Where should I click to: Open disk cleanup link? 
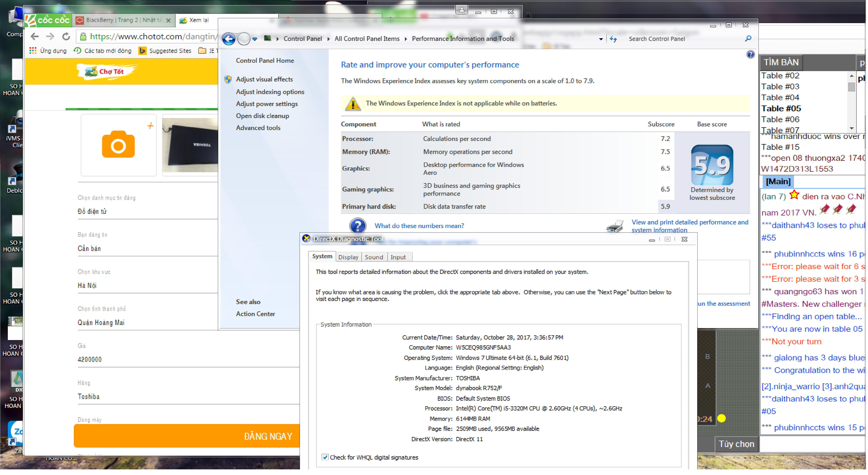tap(262, 116)
